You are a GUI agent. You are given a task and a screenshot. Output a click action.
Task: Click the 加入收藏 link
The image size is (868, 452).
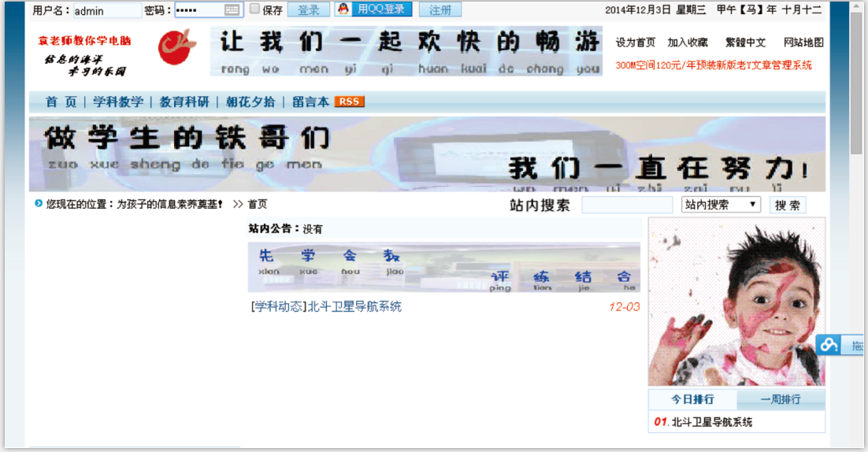coord(687,43)
